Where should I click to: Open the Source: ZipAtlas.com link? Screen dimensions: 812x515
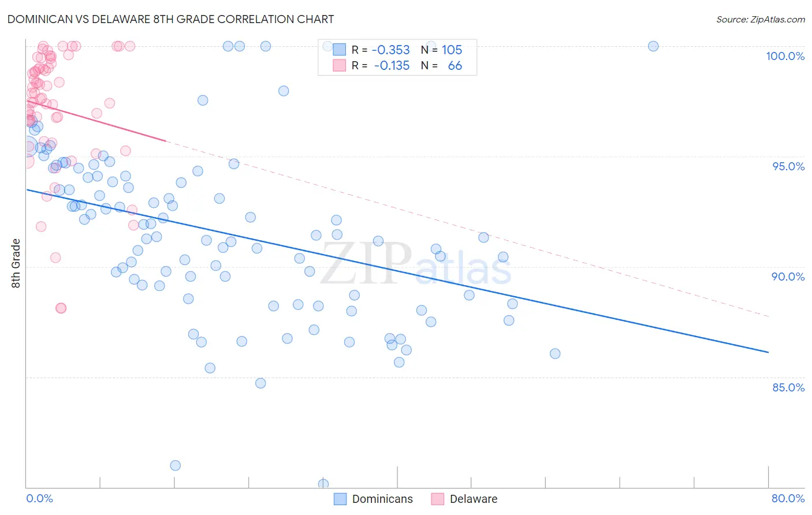[761, 19]
